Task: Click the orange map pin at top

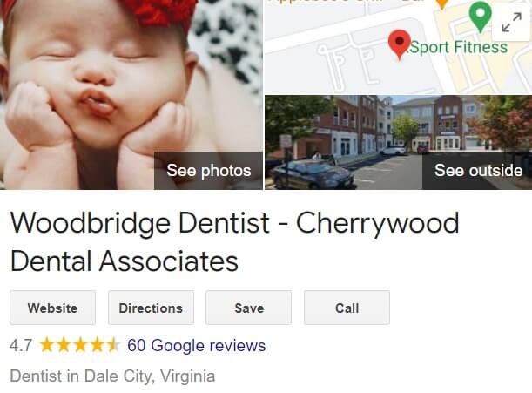Action: [442, 3]
